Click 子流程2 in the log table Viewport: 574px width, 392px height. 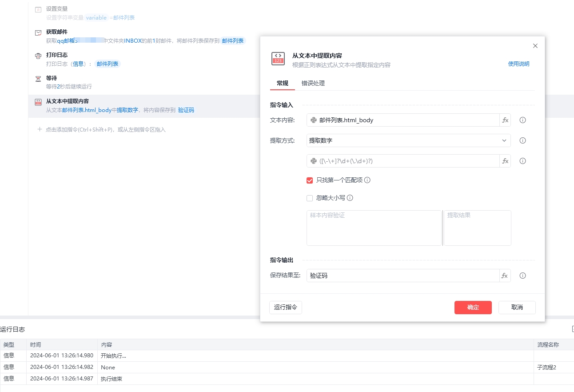click(546, 367)
